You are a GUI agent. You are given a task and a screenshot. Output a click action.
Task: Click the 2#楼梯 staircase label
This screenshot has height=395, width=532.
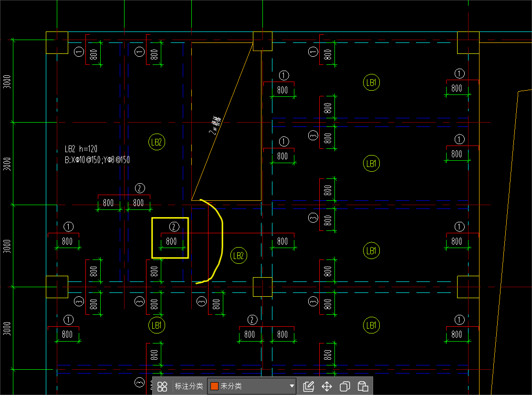[x=215, y=125]
